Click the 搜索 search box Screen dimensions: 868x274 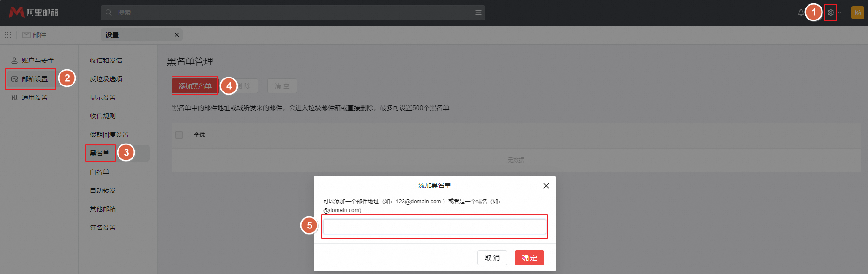pyautogui.click(x=288, y=13)
